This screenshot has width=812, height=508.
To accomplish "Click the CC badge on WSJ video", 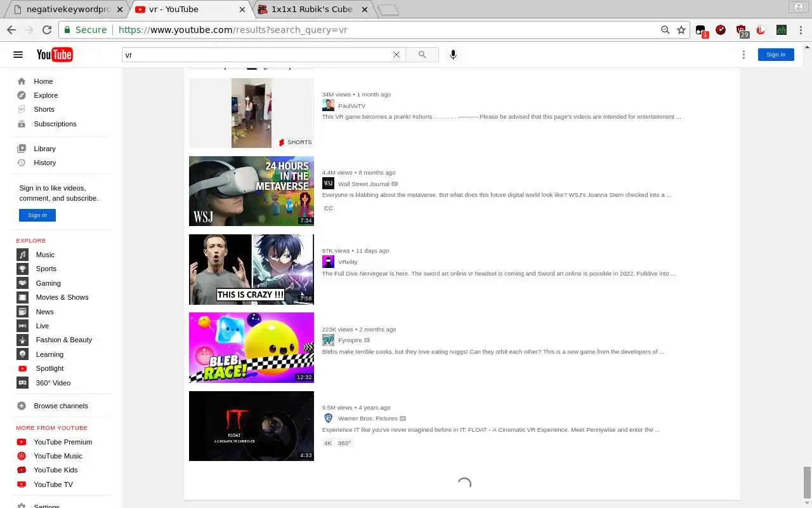I will click(x=328, y=208).
